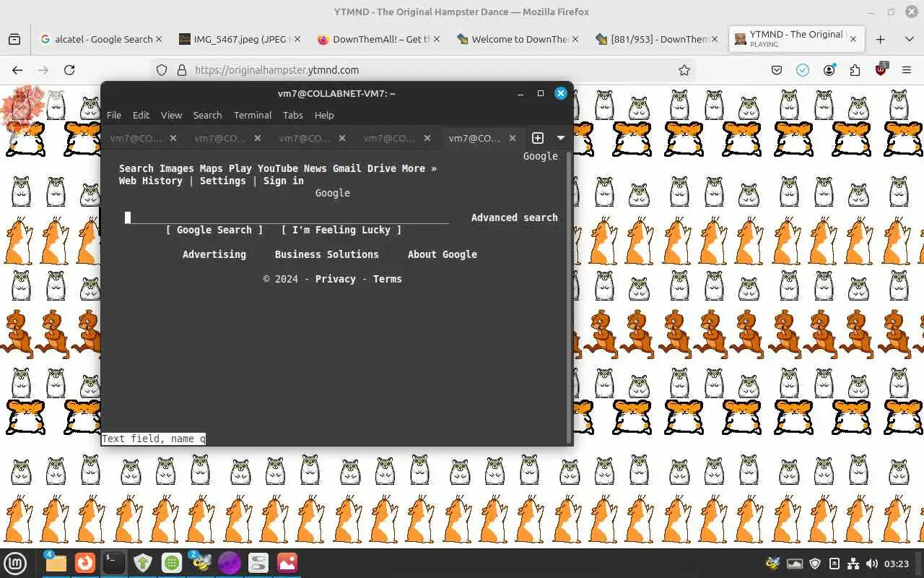Open the Linux Mint start menu

16,563
